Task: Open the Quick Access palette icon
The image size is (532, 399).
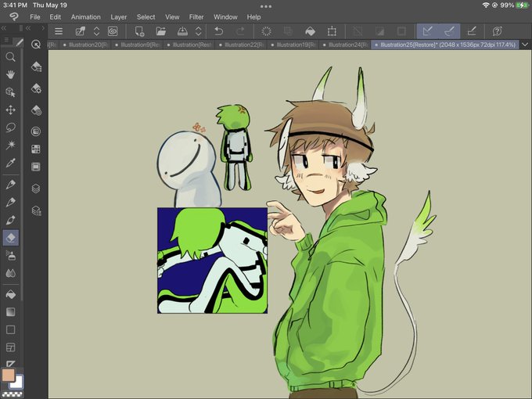Action: click(x=36, y=44)
